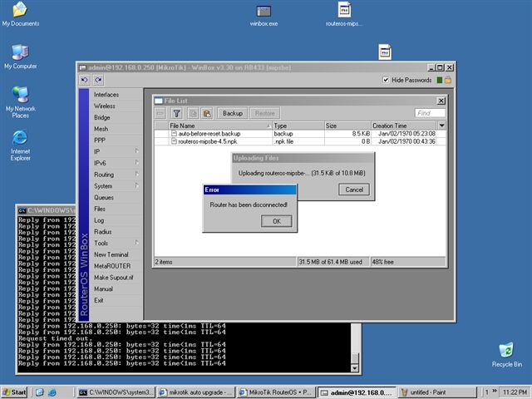Screen dimensions: 532x399
Task: Cancel the file upload
Action: (354, 190)
